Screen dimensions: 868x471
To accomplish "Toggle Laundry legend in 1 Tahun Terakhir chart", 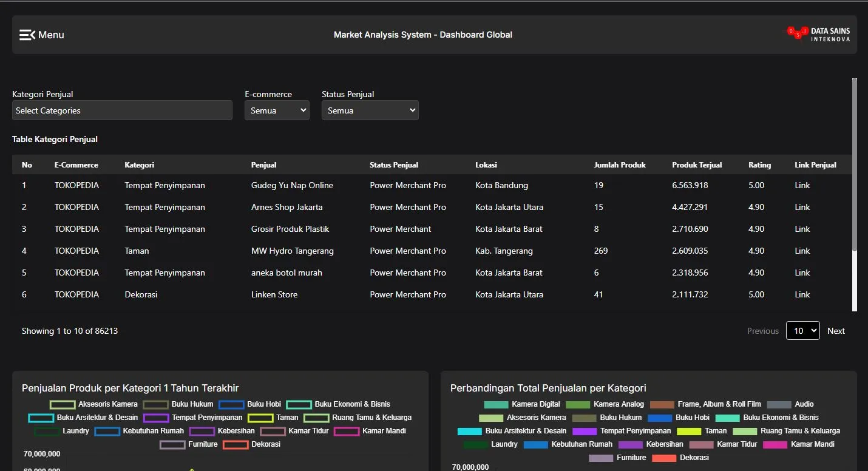I will point(61,431).
